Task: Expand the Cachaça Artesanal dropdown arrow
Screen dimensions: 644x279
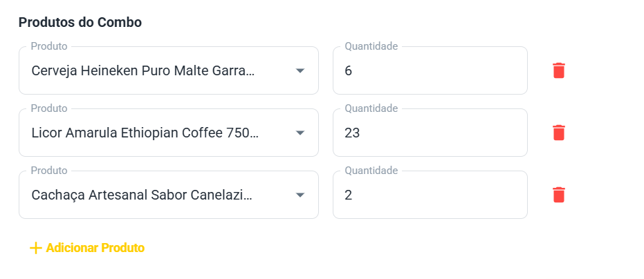Action: [x=300, y=195]
